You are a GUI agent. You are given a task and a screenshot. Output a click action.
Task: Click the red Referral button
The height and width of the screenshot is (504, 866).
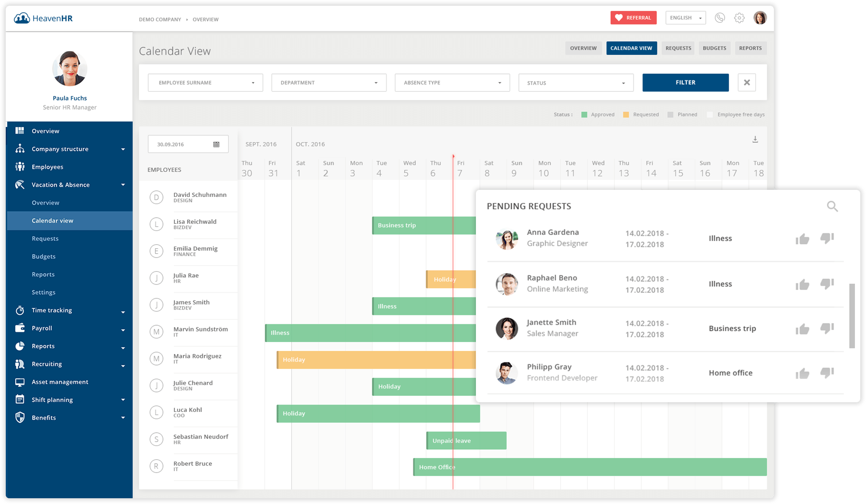(633, 18)
